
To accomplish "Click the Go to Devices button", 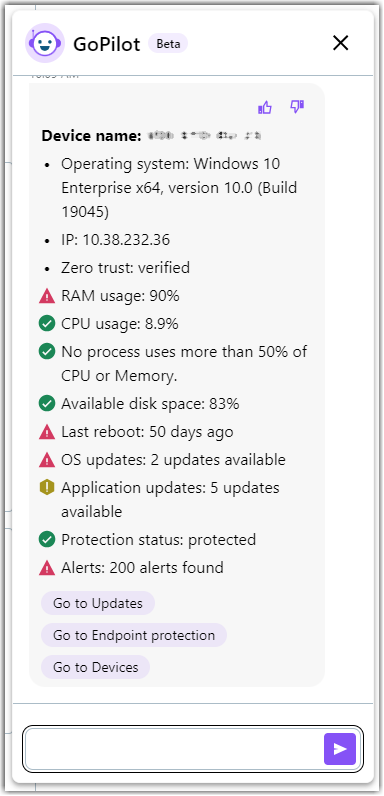I will (95, 667).
